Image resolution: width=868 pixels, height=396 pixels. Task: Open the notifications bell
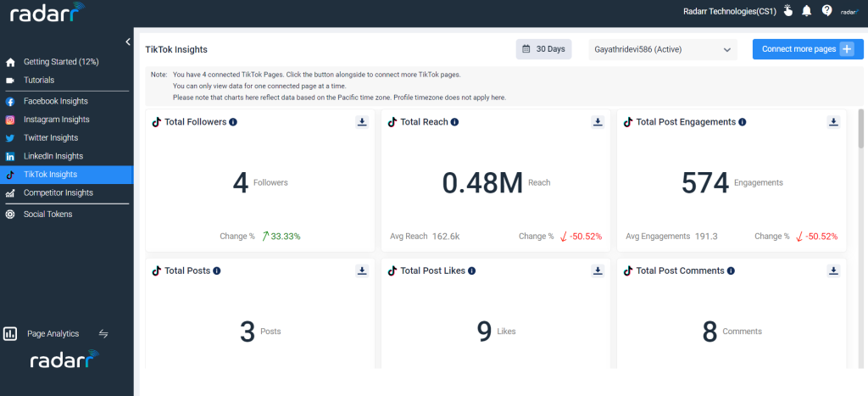(x=807, y=10)
